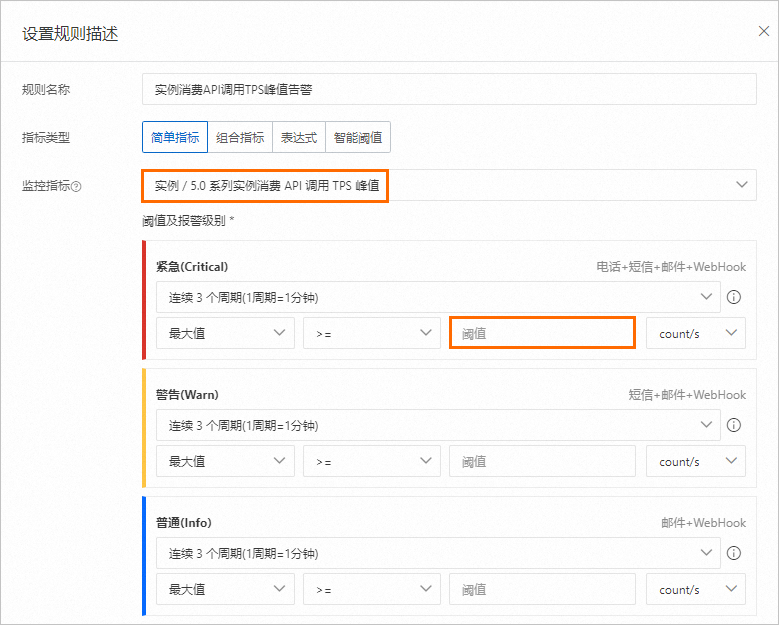The image size is (779, 625).
Task: Open Info 最大值 statistic dropdown
Action: coord(225,589)
